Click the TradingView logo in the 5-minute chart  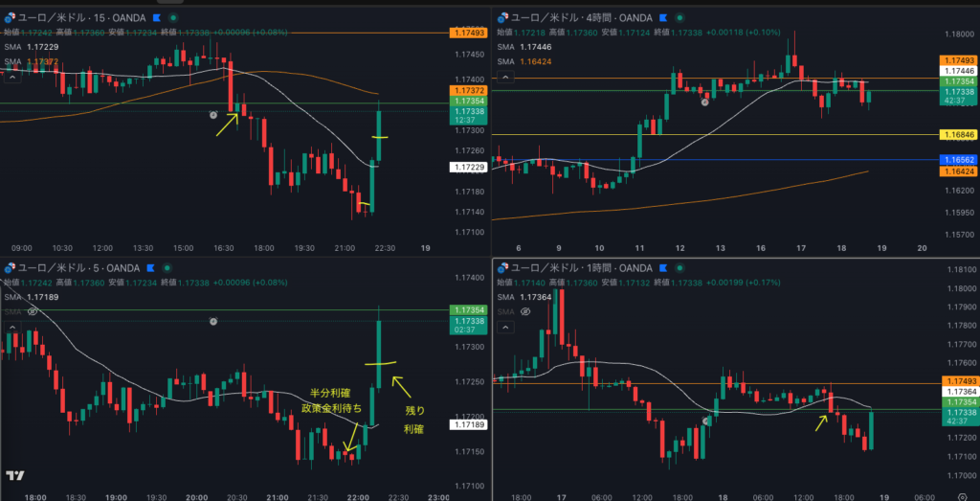click(15, 476)
